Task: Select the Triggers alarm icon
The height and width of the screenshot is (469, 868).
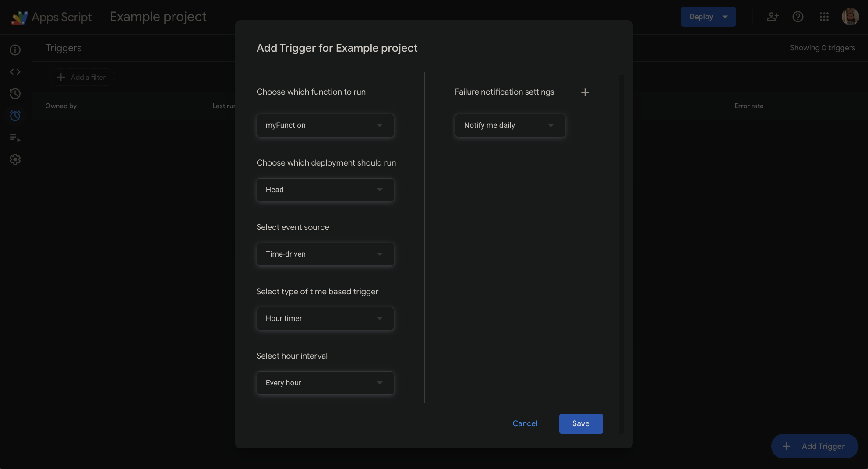Action: 15,116
